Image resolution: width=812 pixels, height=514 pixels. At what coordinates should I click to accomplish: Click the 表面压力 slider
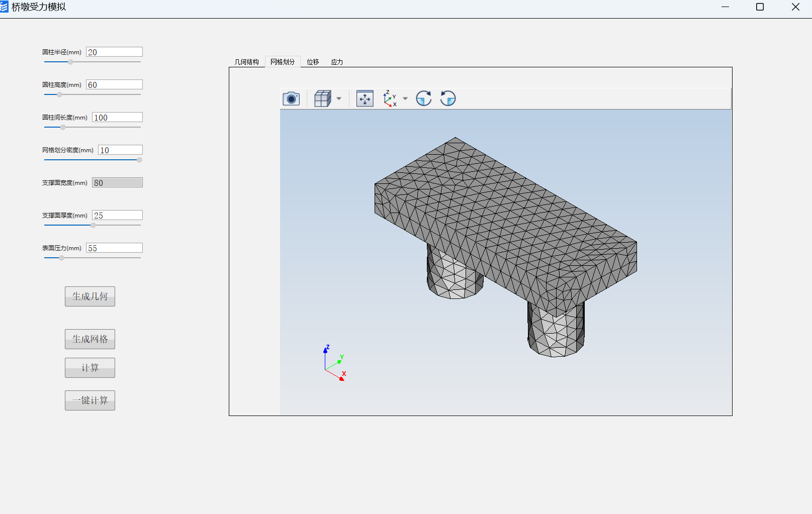click(x=93, y=258)
